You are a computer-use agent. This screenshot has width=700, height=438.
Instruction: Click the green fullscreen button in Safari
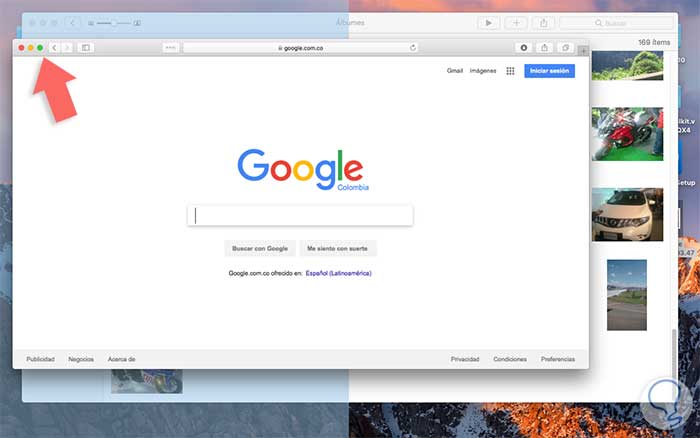40,47
